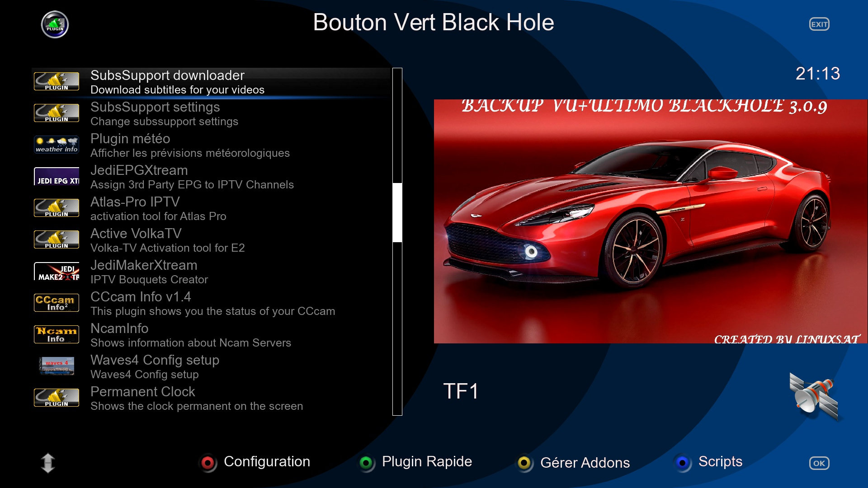Click the Waves4 plugin icon
This screenshot has height=488, width=868.
[57, 366]
